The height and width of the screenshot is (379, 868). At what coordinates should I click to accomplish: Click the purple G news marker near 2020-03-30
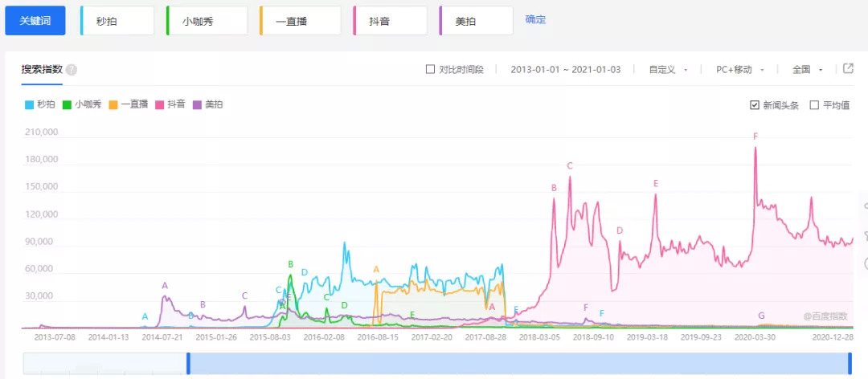[x=761, y=316]
